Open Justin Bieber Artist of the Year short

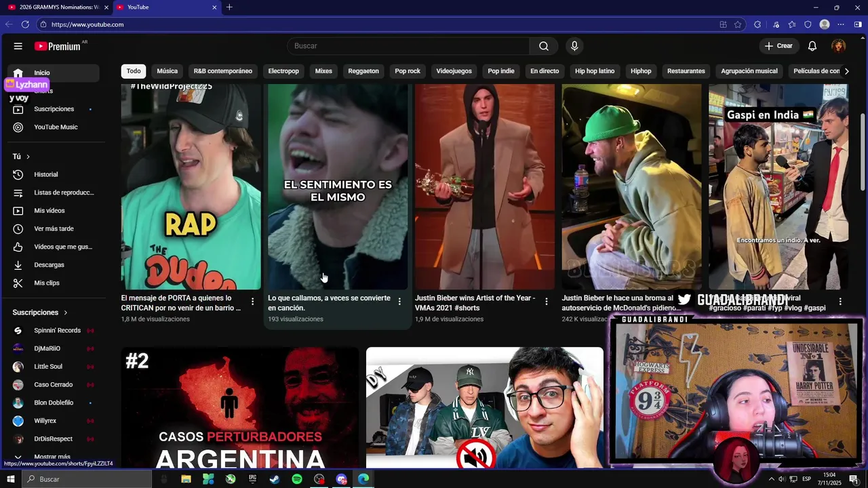(485, 187)
